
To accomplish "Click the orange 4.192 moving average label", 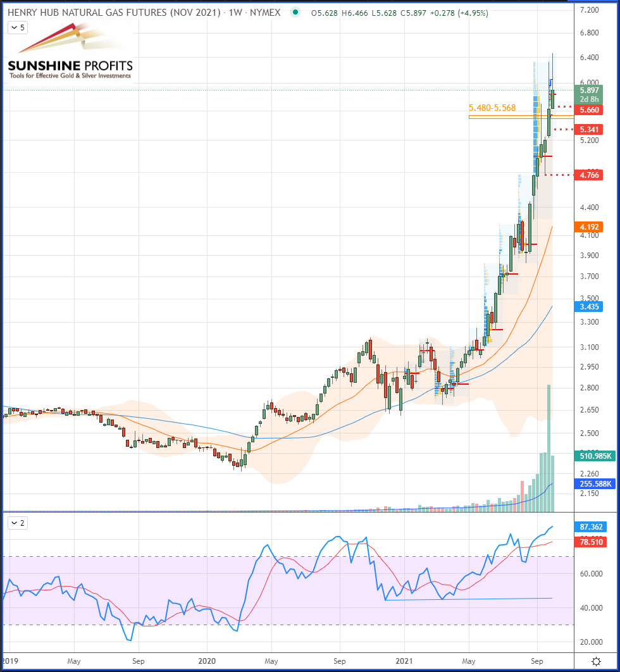I will coord(589,227).
